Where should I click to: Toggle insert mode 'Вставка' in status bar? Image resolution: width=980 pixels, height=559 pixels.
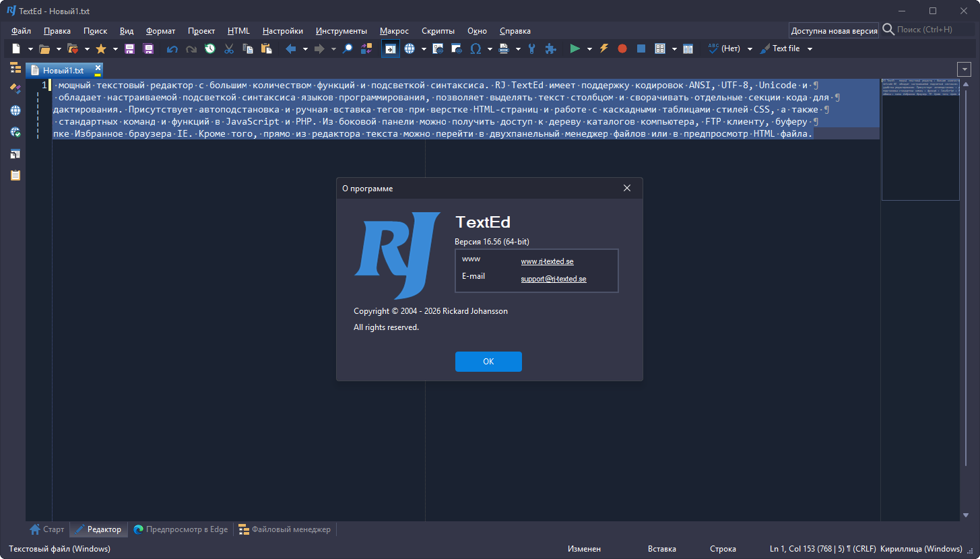(x=661, y=549)
